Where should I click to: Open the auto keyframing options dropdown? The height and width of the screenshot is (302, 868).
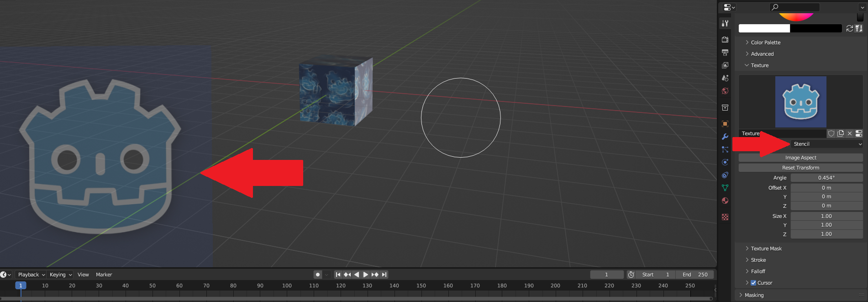coord(326,275)
